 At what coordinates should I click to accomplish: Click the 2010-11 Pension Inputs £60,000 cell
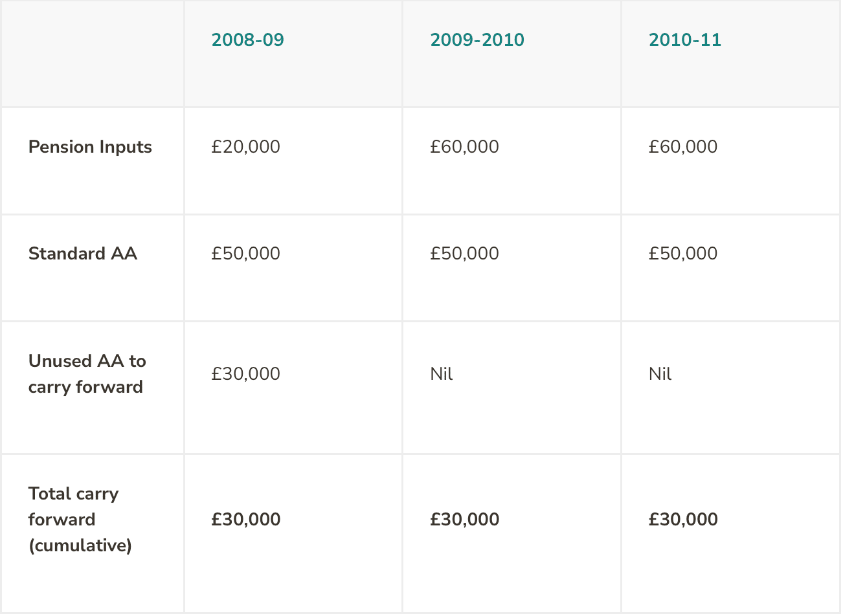click(x=683, y=147)
